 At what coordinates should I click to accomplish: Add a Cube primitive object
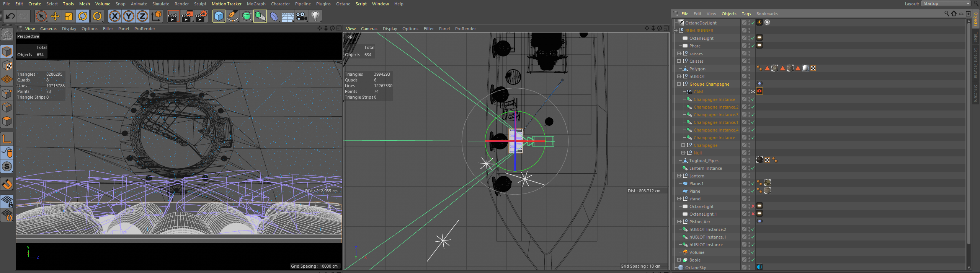(219, 16)
